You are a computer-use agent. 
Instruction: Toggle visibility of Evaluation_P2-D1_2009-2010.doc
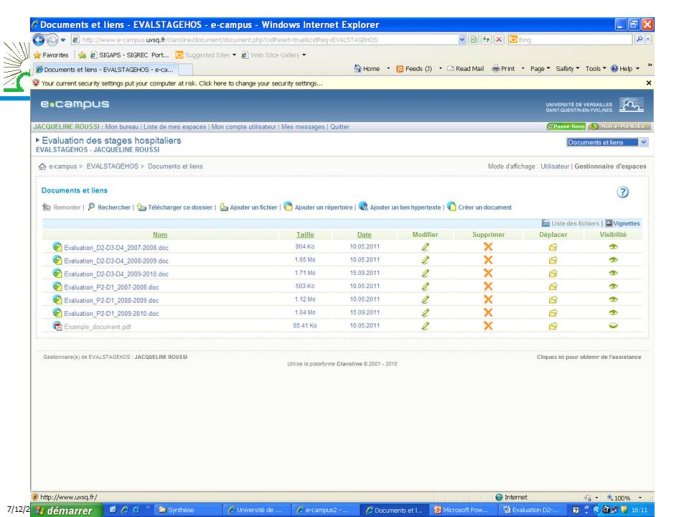tap(613, 313)
